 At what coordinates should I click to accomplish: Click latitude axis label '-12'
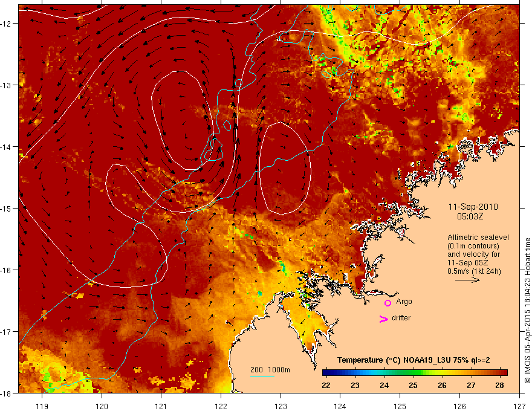click(x=6, y=24)
